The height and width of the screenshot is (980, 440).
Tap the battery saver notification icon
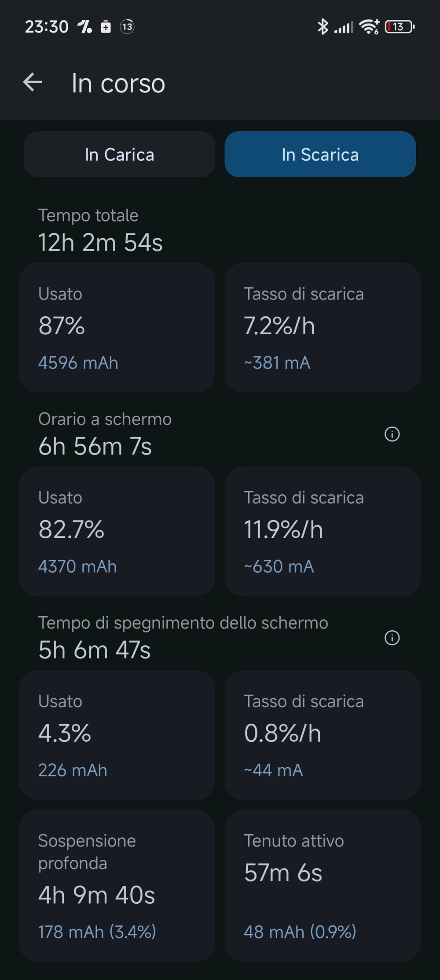(x=106, y=27)
